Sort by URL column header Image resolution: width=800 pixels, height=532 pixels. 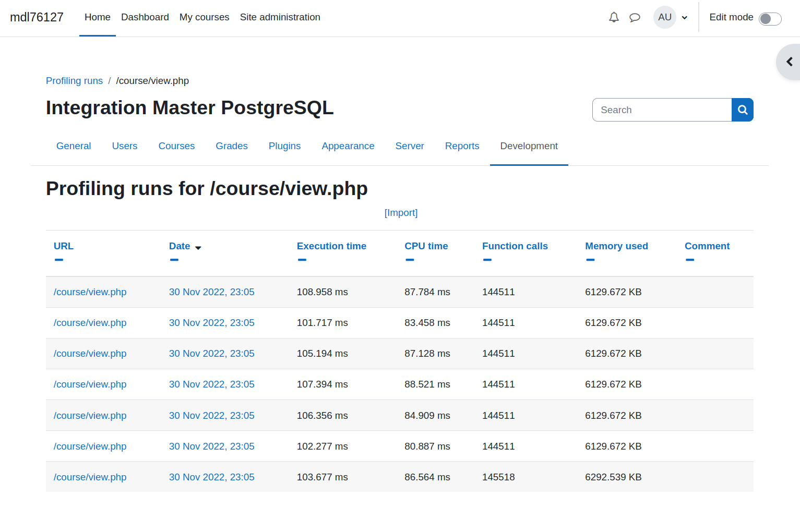64,246
